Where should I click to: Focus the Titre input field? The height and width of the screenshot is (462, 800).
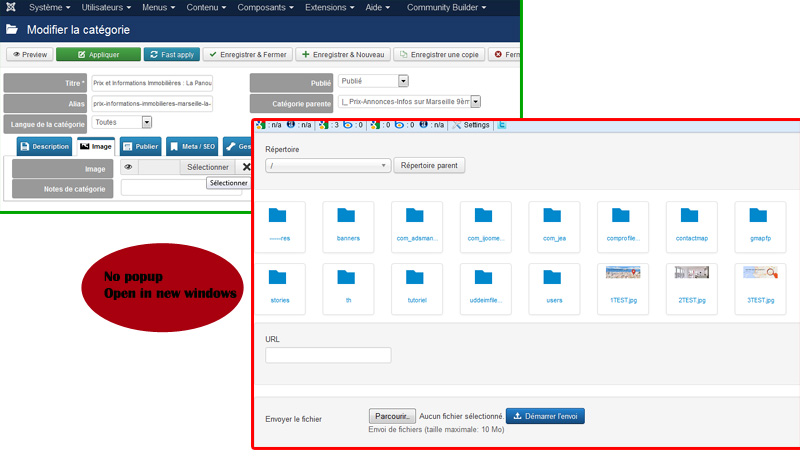click(152, 83)
